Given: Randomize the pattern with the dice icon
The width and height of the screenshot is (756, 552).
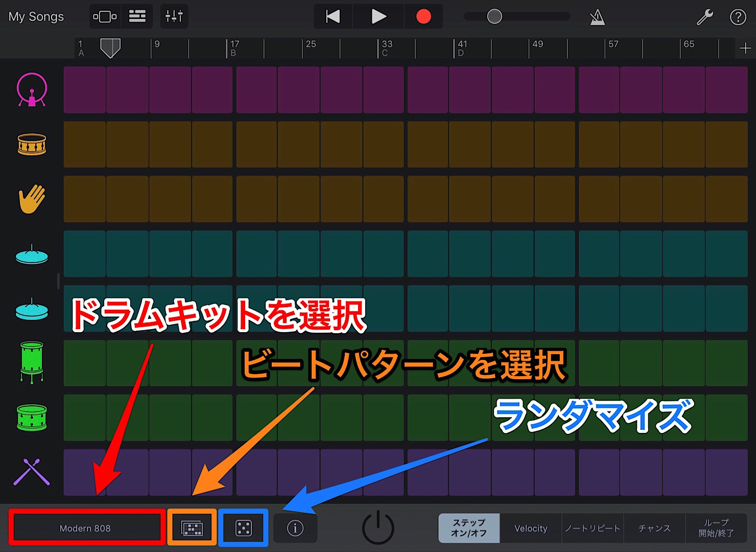Looking at the screenshot, I should pos(243,528).
